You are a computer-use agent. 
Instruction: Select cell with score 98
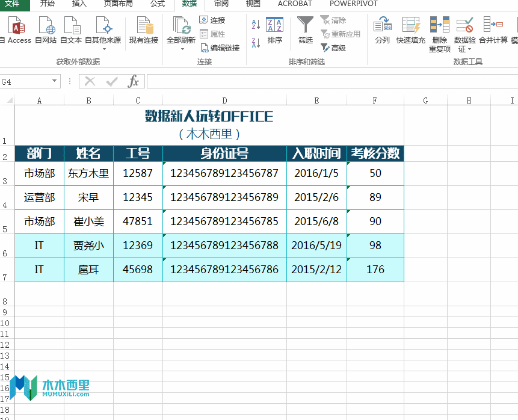pos(375,246)
